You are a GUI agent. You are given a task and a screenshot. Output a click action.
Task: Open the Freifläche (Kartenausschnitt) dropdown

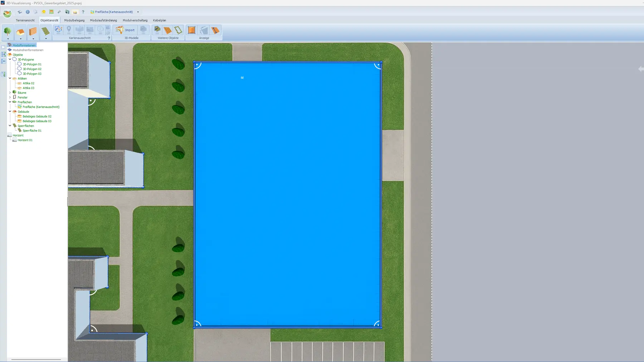(x=138, y=12)
